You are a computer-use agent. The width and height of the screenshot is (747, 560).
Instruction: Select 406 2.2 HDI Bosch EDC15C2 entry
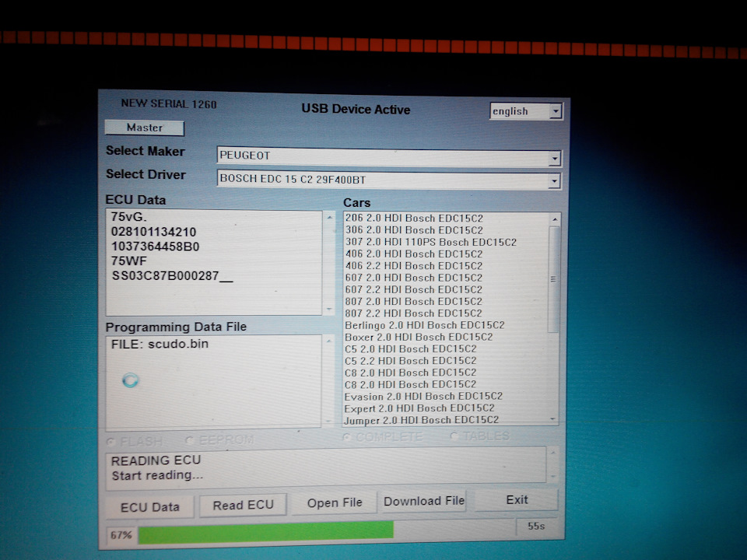click(413, 266)
